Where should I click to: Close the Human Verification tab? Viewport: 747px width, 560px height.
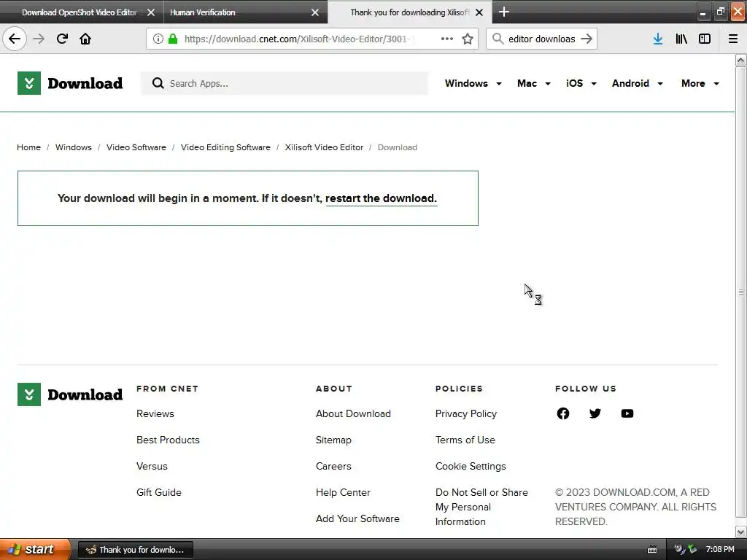click(315, 12)
